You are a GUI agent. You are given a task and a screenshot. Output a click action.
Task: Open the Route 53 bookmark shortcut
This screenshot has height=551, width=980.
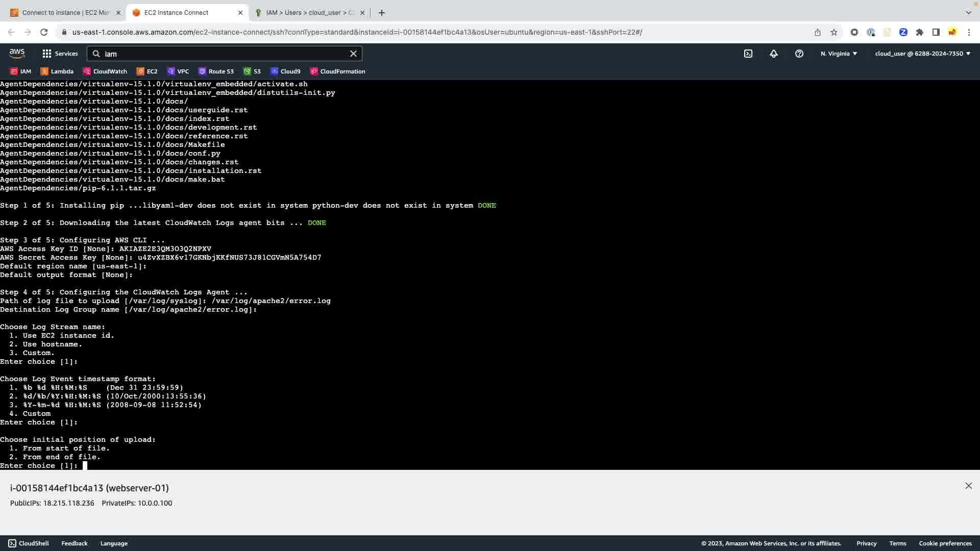(x=216, y=71)
